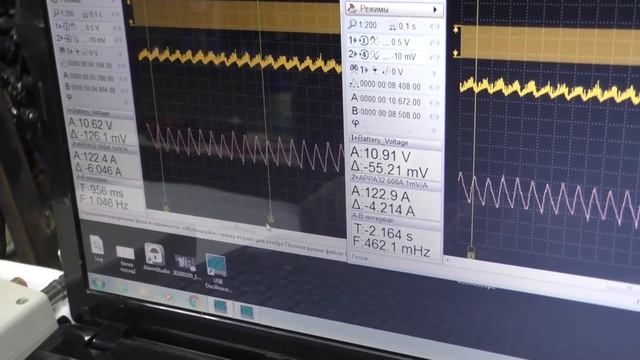This screenshot has height=360, width=640.
Task: Select cursor B time 0000:00:08.508.00
Action: tap(390, 115)
